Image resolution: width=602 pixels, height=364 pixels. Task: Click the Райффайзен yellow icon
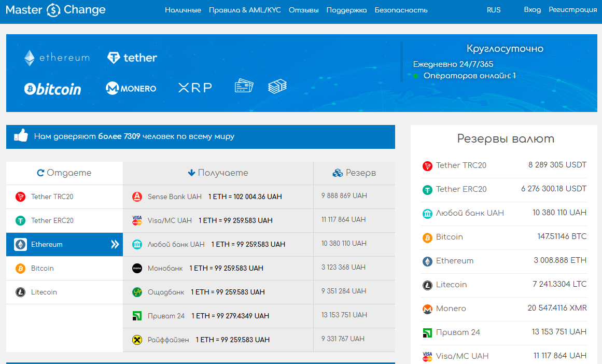point(137,340)
